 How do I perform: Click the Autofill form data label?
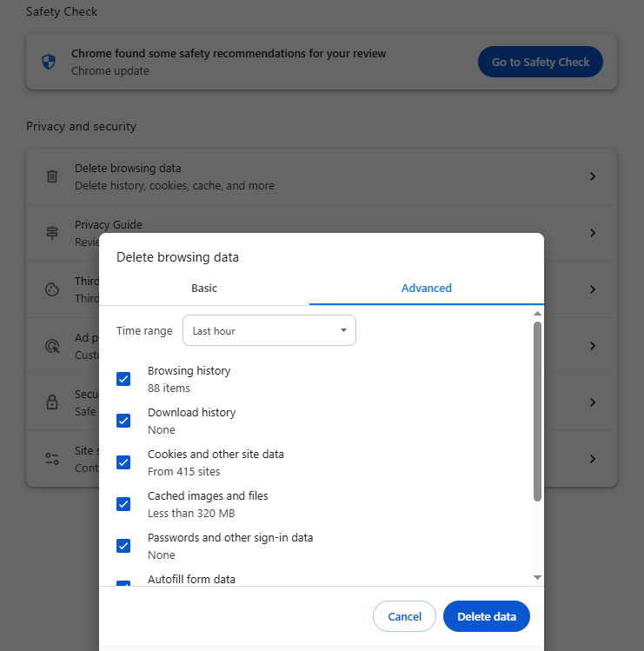click(x=191, y=579)
